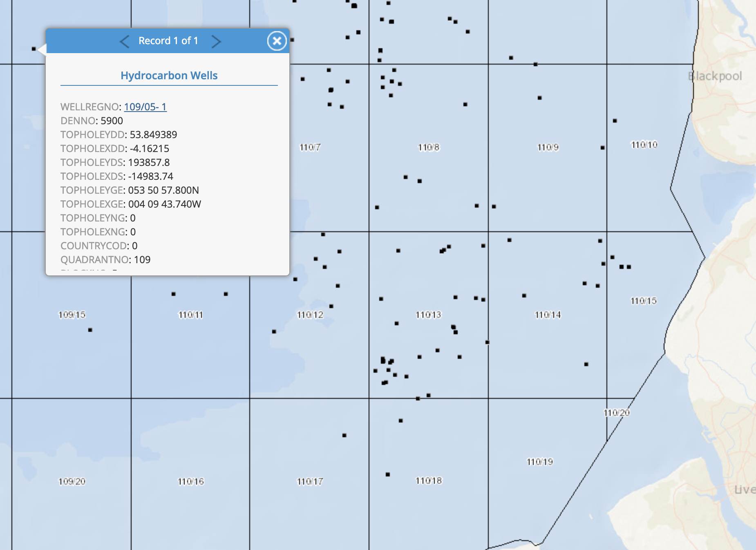756x550 pixels.
Task: Select the isolated well marker in 109/15
Action: [90, 330]
